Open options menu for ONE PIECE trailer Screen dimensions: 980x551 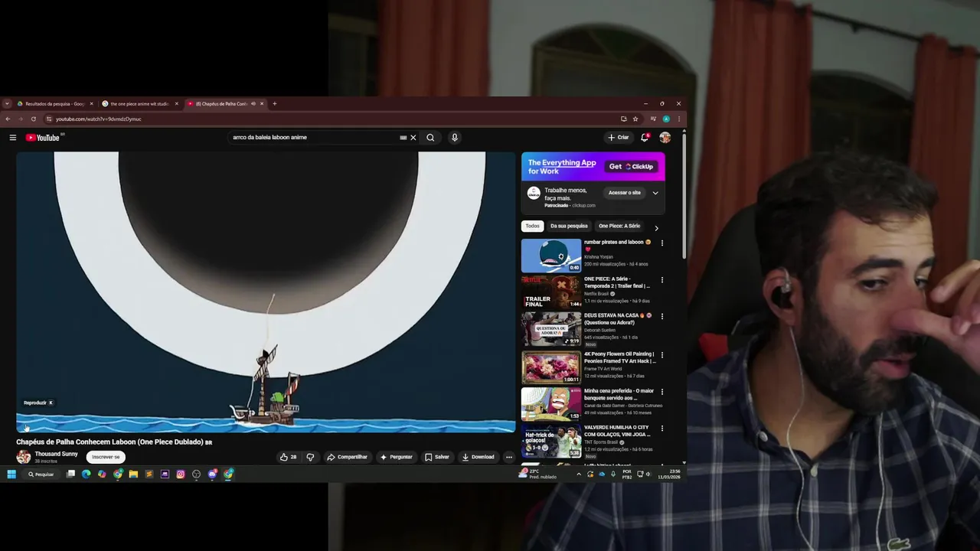click(662, 279)
